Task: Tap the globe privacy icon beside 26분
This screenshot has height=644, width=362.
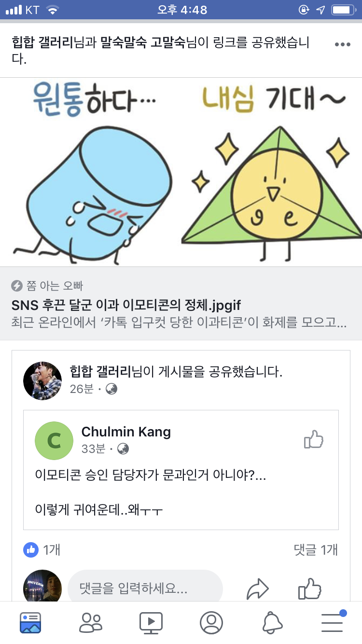Action: (x=111, y=389)
